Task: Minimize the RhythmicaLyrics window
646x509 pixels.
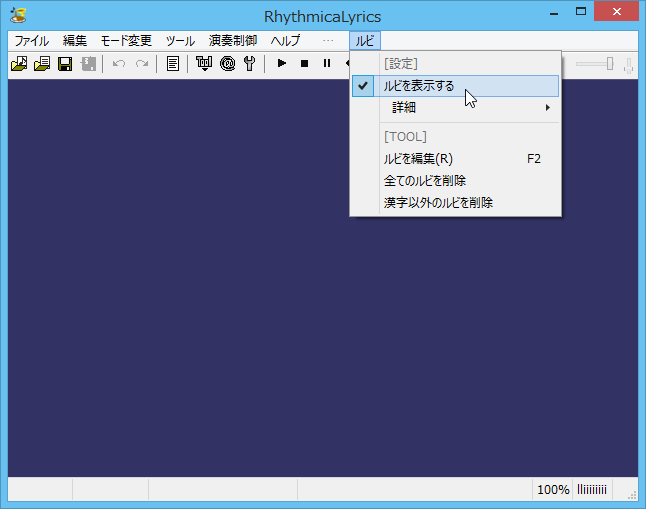Action: tap(554, 12)
